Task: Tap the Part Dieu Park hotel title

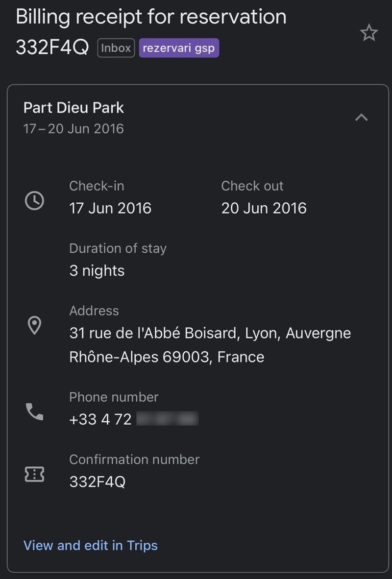Action: [x=73, y=107]
